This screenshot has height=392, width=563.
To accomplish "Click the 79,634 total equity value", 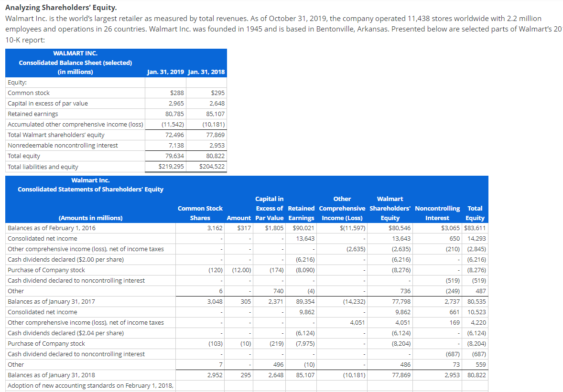I will point(174,156).
